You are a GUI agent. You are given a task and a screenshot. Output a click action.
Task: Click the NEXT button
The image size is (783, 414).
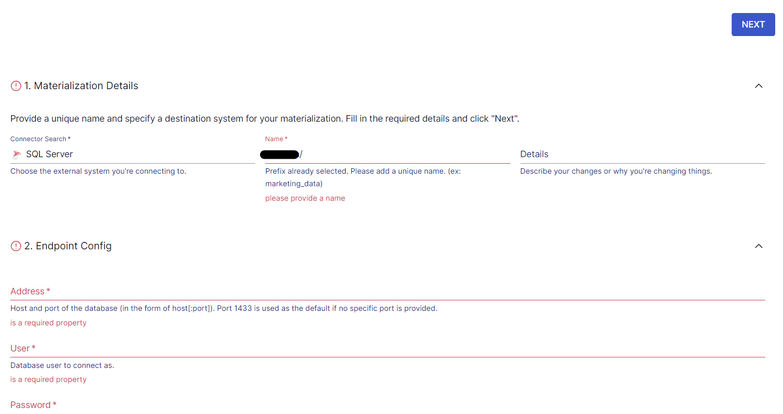(x=753, y=24)
